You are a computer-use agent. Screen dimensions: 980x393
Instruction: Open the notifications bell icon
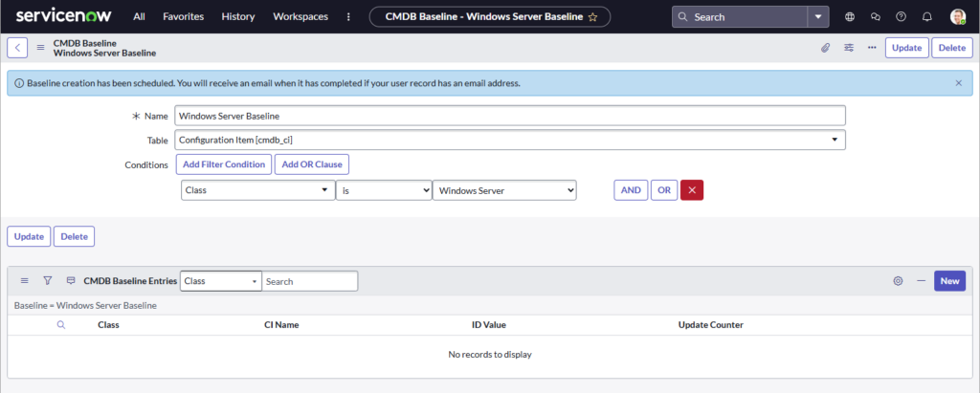(924, 17)
